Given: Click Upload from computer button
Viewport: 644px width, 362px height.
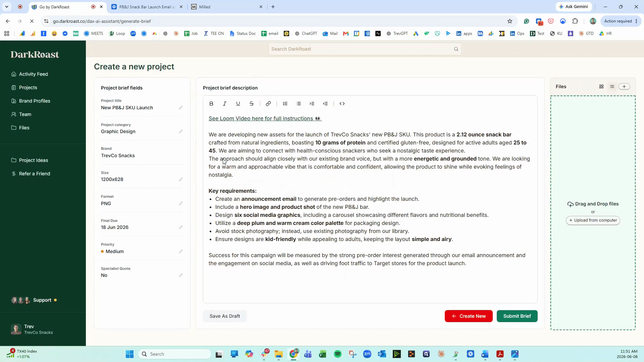Looking at the screenshot, I should [x=593, y=220].
